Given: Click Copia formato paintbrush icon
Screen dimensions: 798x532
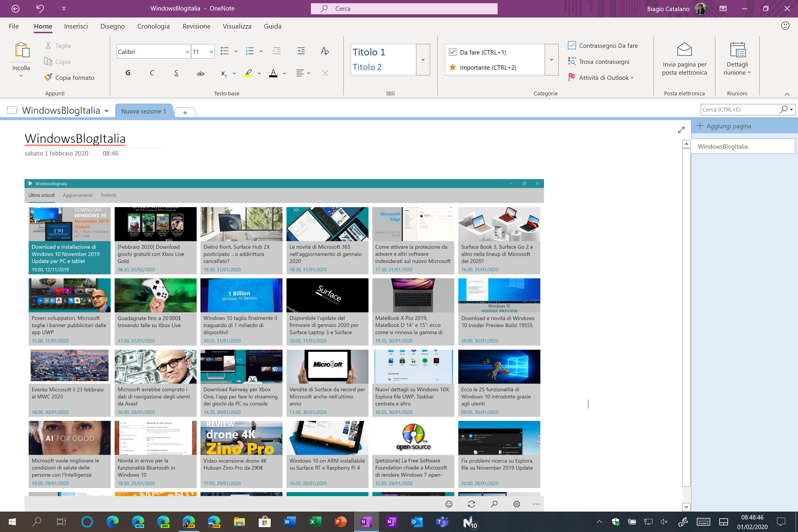Looking at the screenshot, I should [48, 77].
